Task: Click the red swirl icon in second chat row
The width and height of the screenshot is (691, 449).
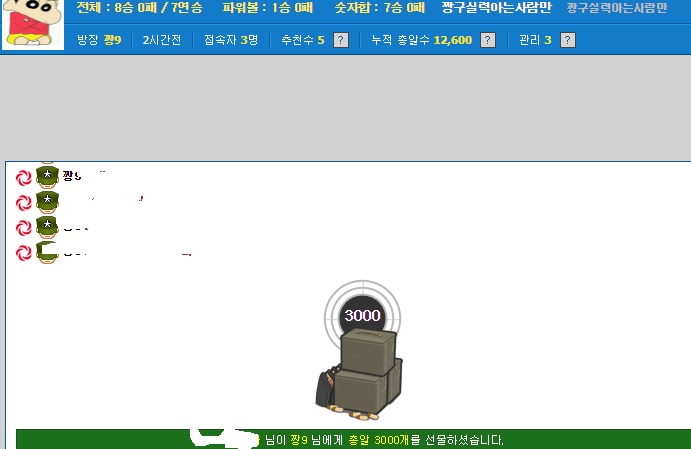Action: [x=24, y=203]
